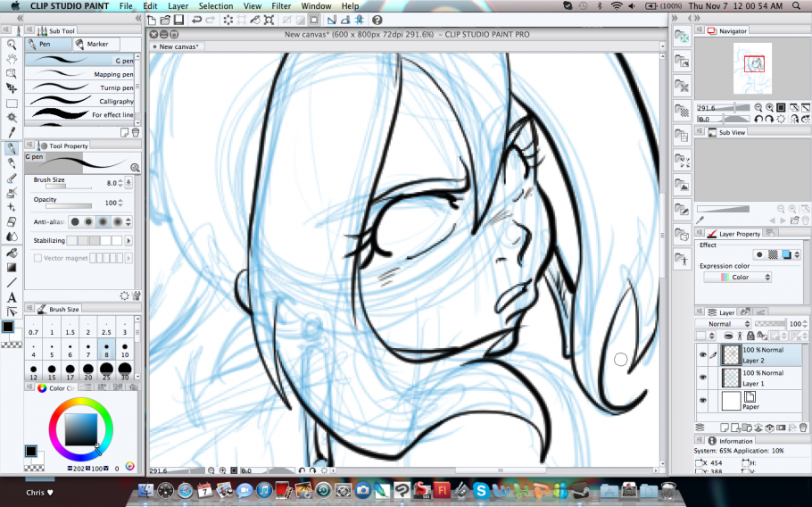Click the Undo arrow icon
This screenshot has height=507, width=812.
click(x=197, y=21)
